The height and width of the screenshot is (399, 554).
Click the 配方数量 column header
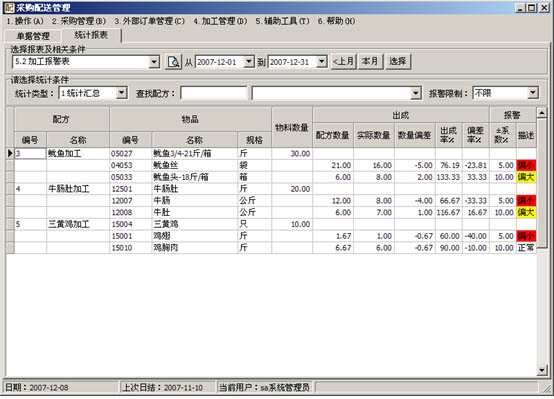pos(333,135)
